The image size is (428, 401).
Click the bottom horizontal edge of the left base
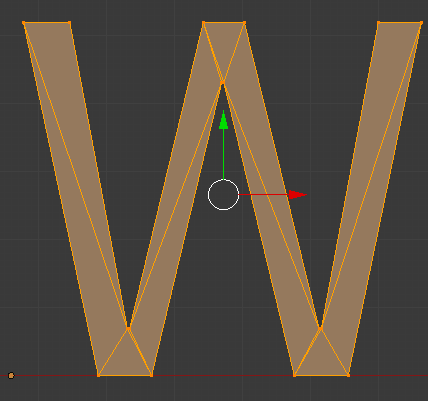coord(125,376)
